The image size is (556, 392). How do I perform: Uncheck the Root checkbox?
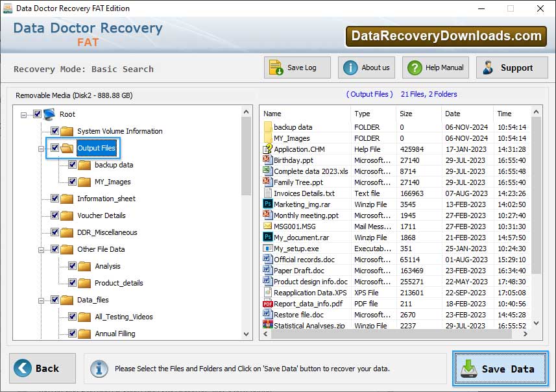click(37, 114)
